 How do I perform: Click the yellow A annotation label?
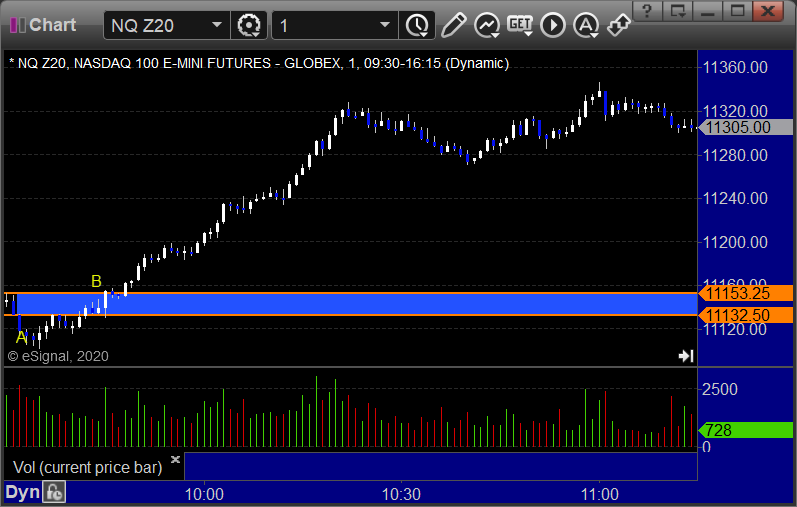point(21,337)
